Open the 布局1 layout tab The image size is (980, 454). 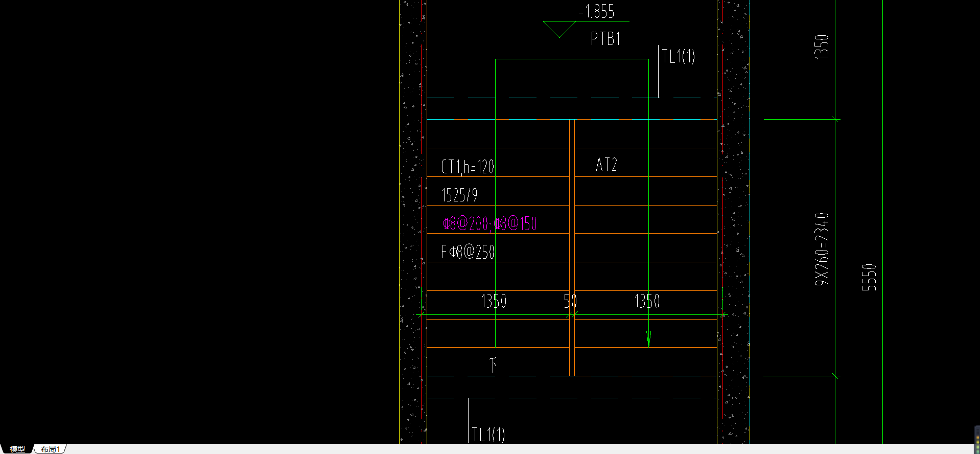click(51, 449)
